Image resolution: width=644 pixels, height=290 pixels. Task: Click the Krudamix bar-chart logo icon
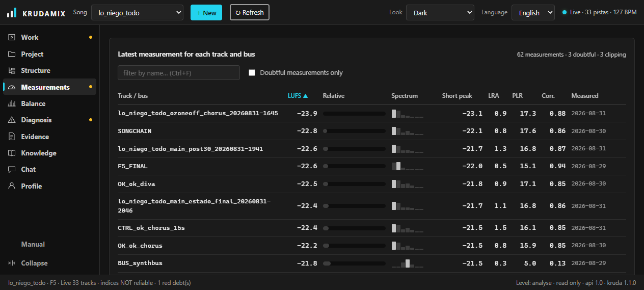(x=12, y=13)
